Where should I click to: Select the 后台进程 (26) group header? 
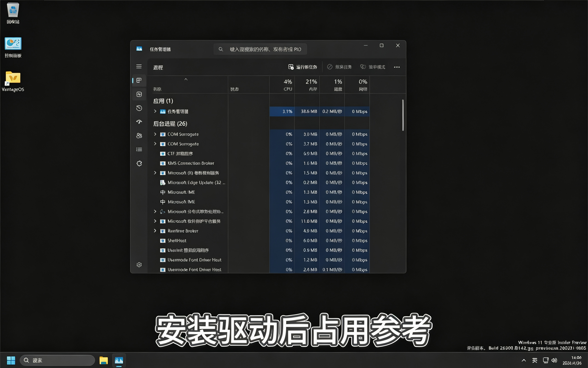170,124
